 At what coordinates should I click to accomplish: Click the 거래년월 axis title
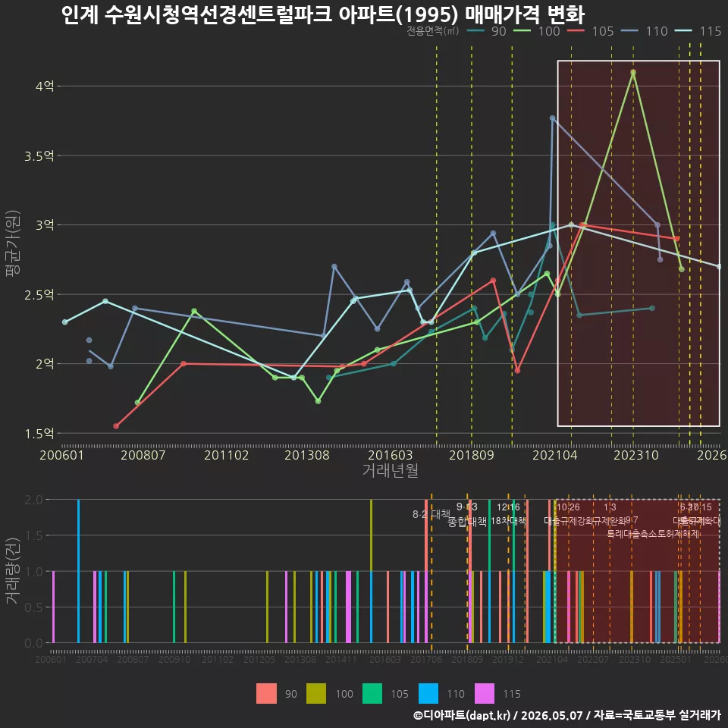tap(390, 470)
